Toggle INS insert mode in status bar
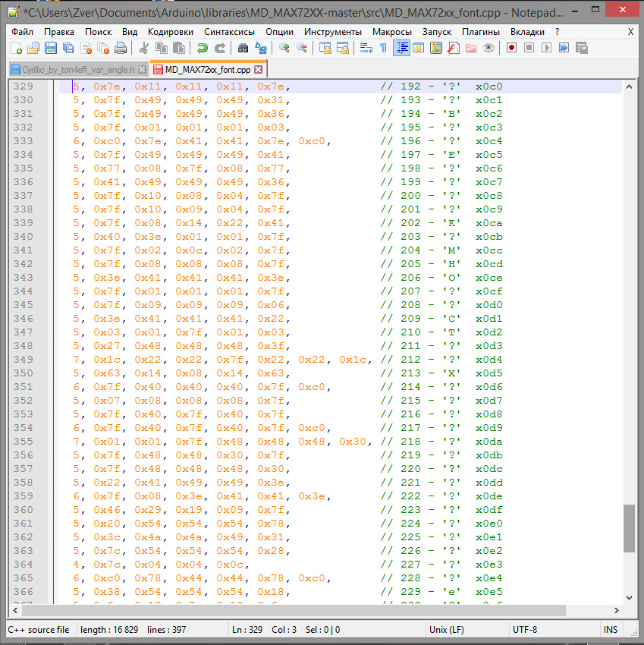644x645 pixels. 610,629
